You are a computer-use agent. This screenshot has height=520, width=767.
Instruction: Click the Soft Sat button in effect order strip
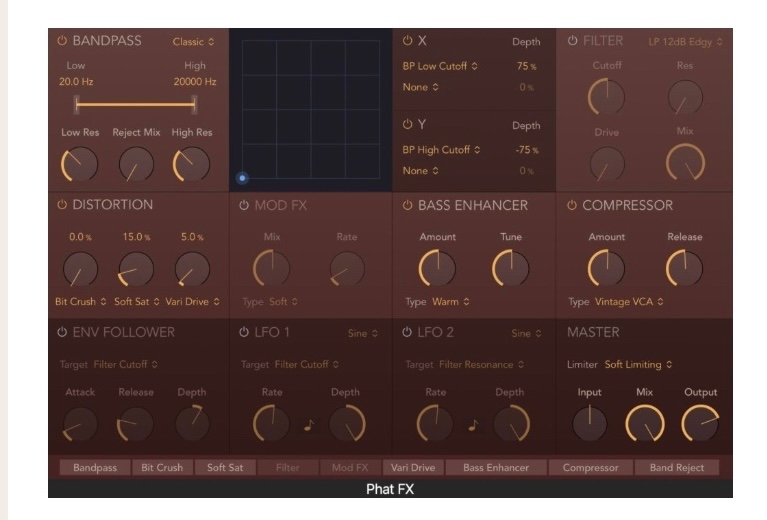click(225, 467)
